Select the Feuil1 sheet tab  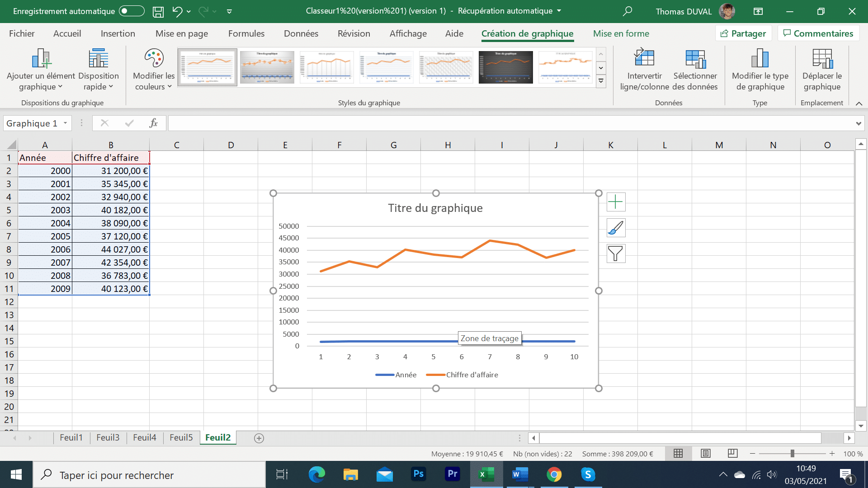[71, 437]
